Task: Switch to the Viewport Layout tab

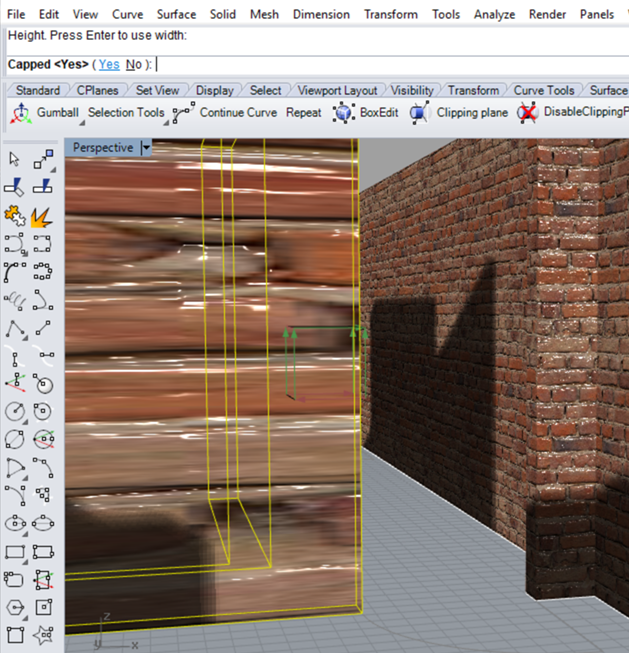Action: coord(338,90)
